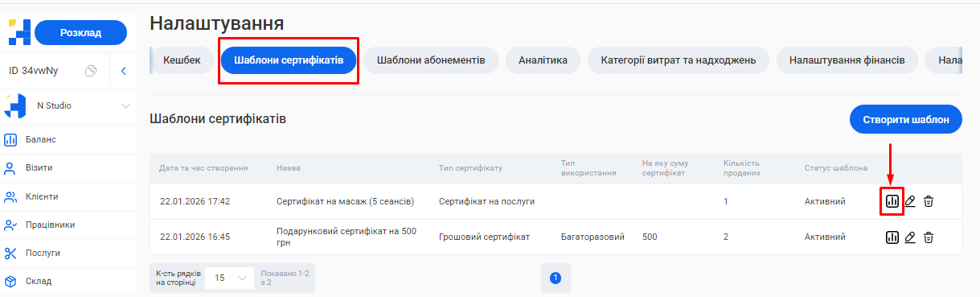Click Створити шаблон button

click(x=905, y=119)
